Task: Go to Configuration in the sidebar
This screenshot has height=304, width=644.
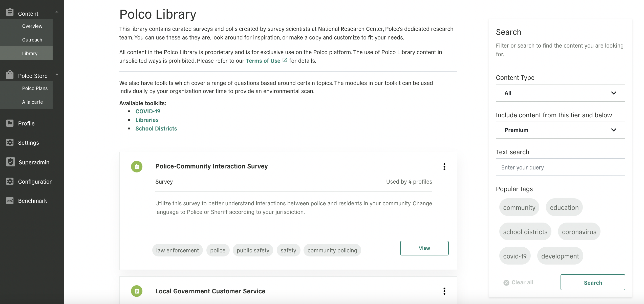Action: coord(35,182)
